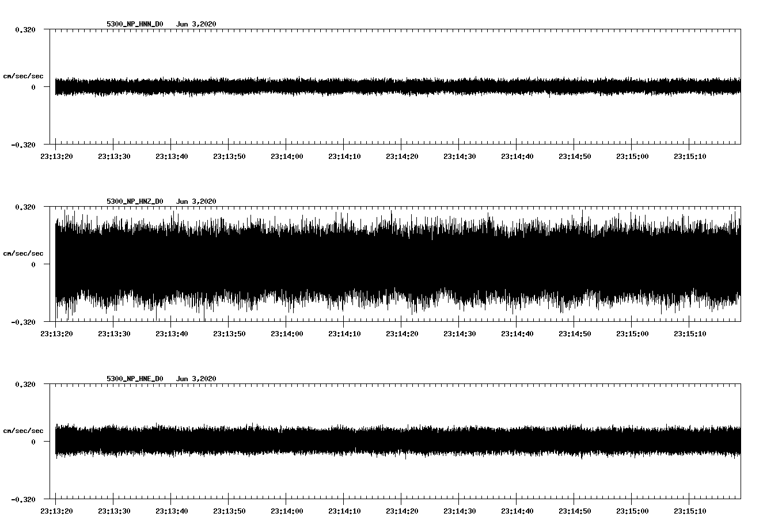Select the 5300_NP_HNN_D0 plot title

click(x=135, y=24)
